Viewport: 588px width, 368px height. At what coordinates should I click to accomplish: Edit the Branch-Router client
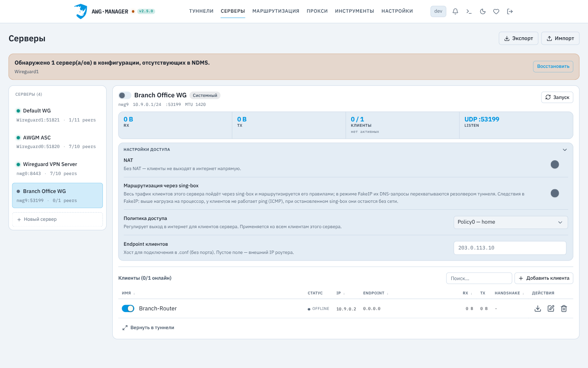551,309
